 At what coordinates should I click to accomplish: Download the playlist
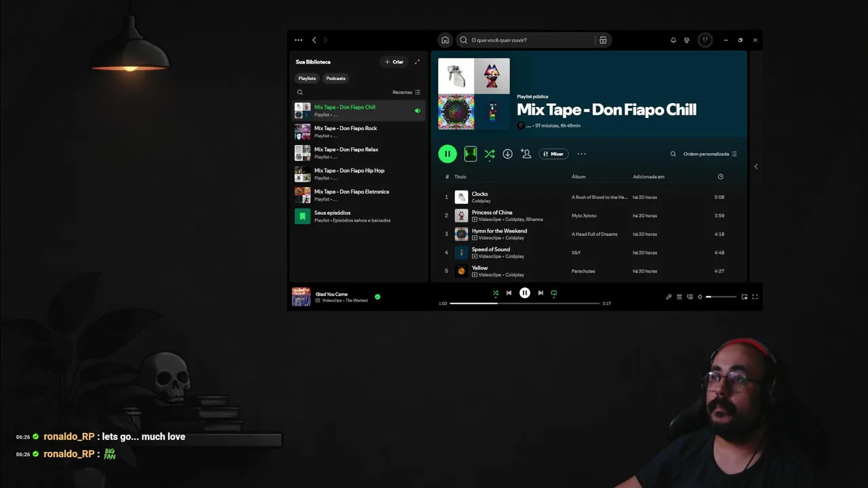507,154
